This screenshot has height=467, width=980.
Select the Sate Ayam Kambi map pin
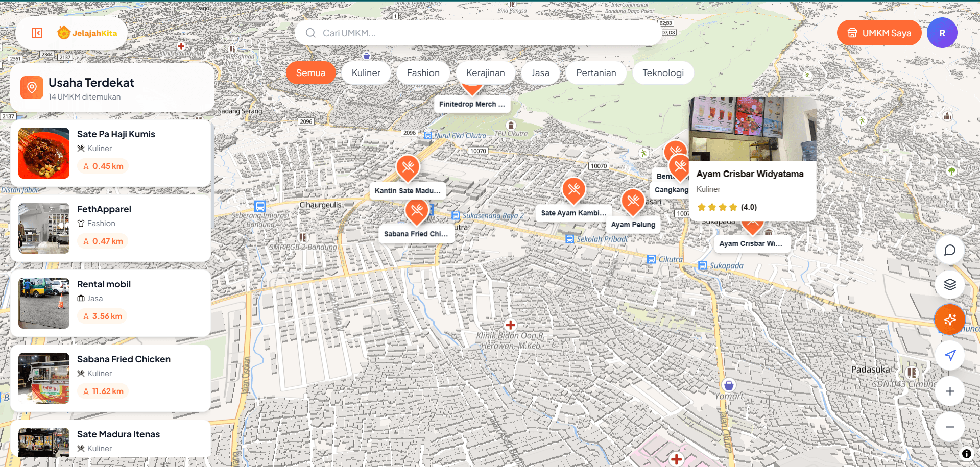573,190
